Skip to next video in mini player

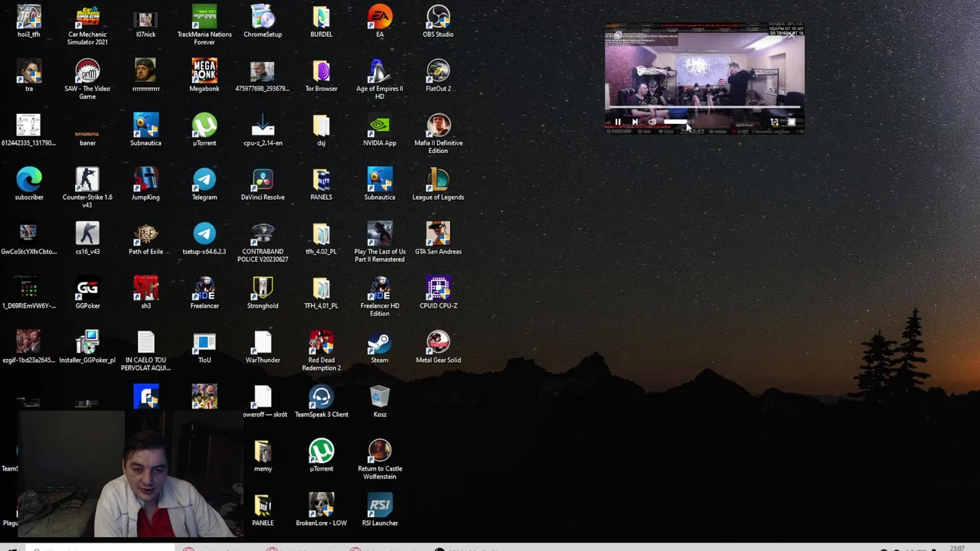[635, 122]
